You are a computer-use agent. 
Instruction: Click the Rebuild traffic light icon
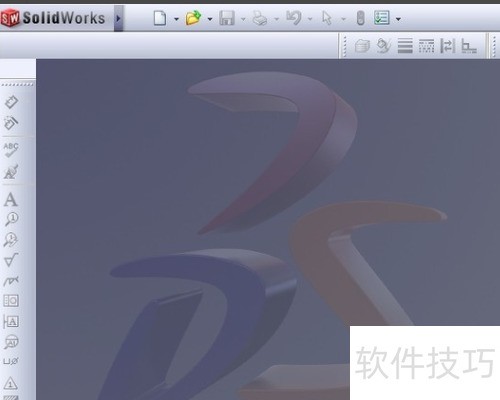coord(360,18)
